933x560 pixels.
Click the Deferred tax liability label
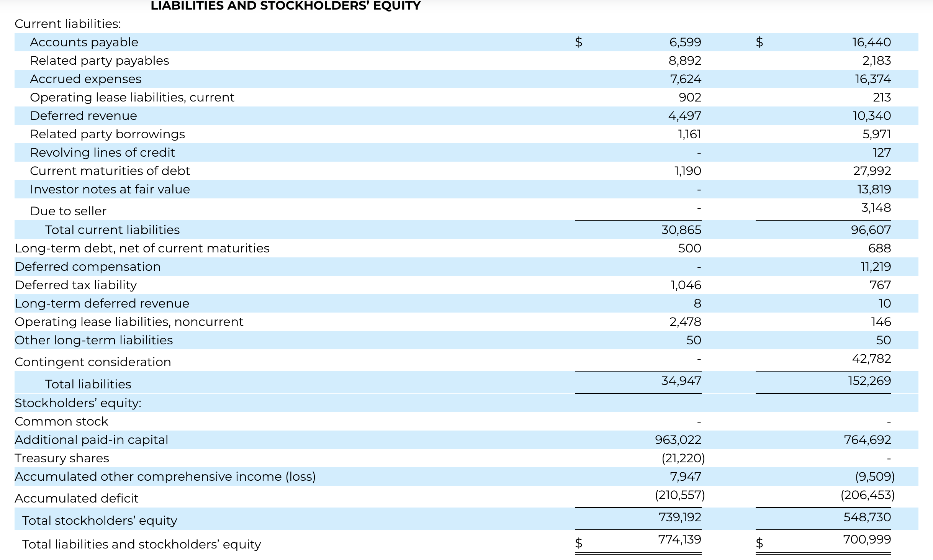click(75, 285)
